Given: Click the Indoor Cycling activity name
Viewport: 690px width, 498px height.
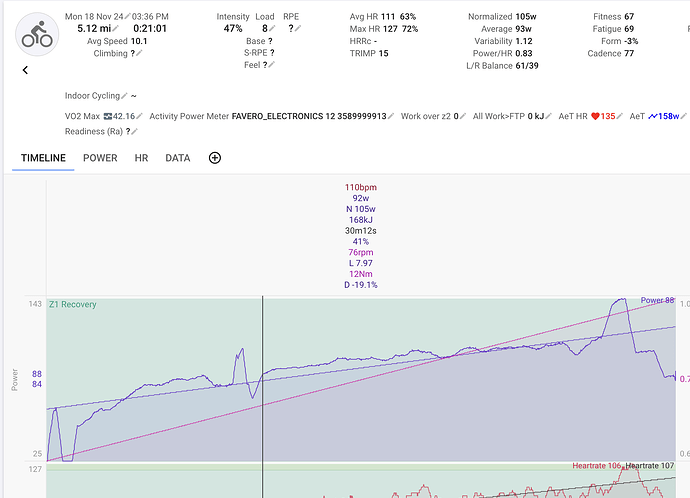Looking at the screenshot, I should pos(92,95).
